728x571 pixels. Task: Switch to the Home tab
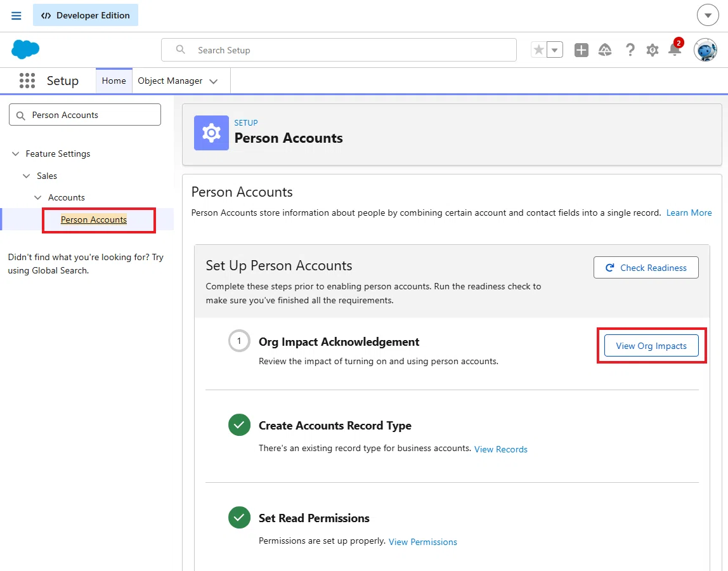coord(114,81)
